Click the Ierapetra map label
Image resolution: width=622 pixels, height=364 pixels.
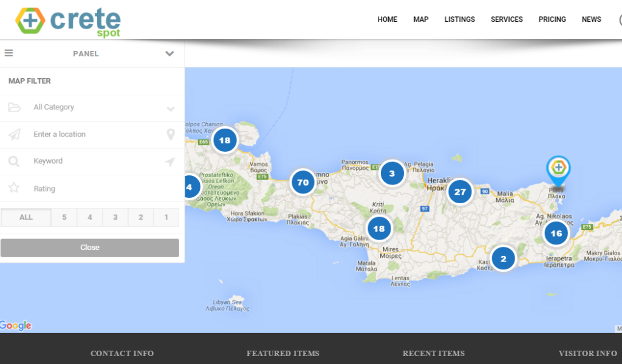(559, 262)
